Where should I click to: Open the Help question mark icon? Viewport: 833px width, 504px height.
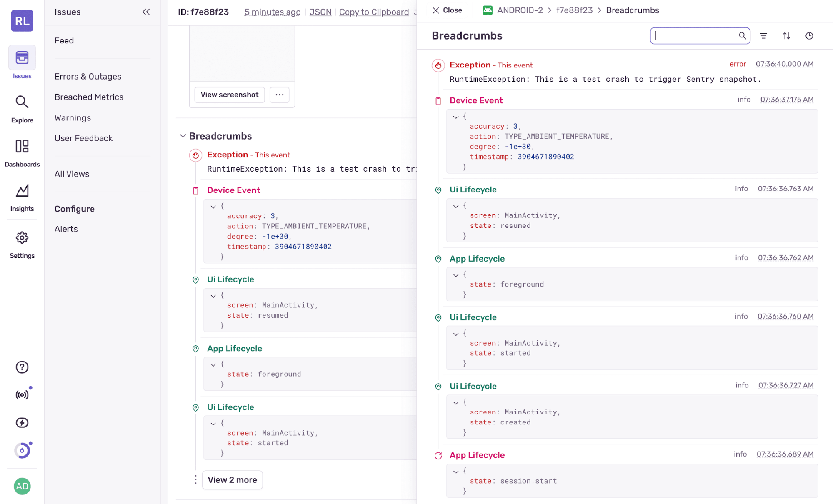[x=22, y=367]
